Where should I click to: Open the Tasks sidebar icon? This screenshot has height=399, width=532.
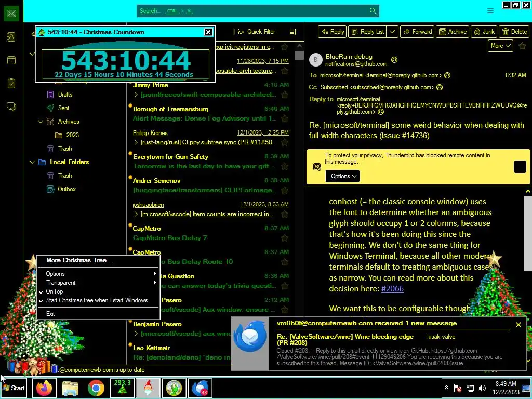pos(11,84)
